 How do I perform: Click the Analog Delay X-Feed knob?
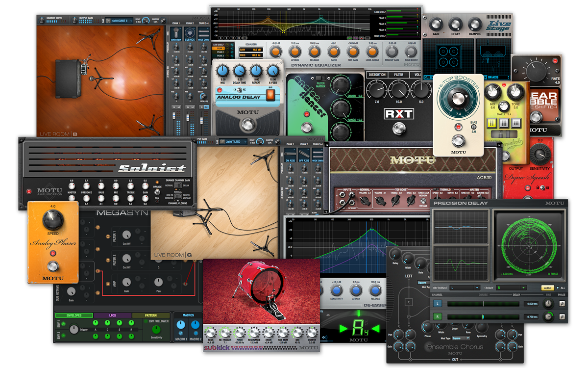click(x=273, y=71)
